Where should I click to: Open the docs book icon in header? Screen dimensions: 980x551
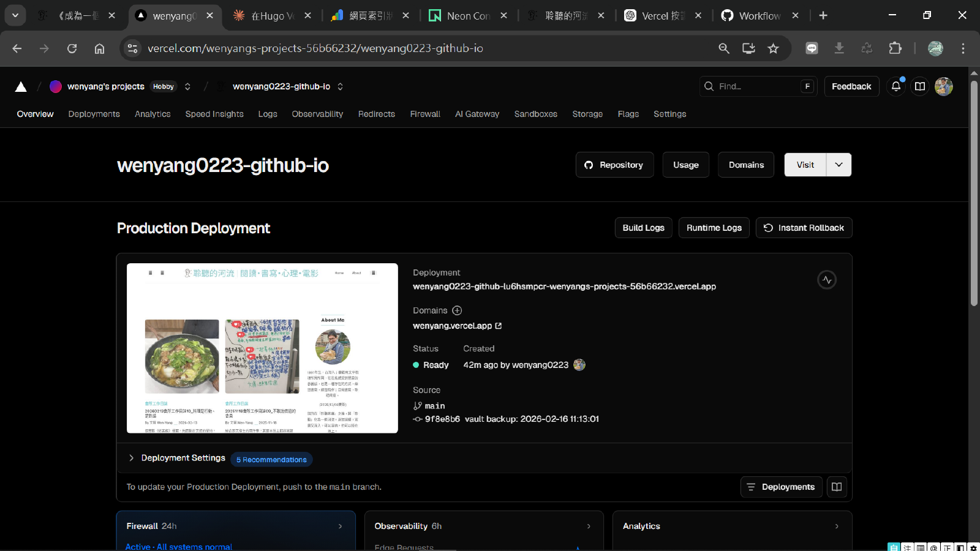point(920,86)
